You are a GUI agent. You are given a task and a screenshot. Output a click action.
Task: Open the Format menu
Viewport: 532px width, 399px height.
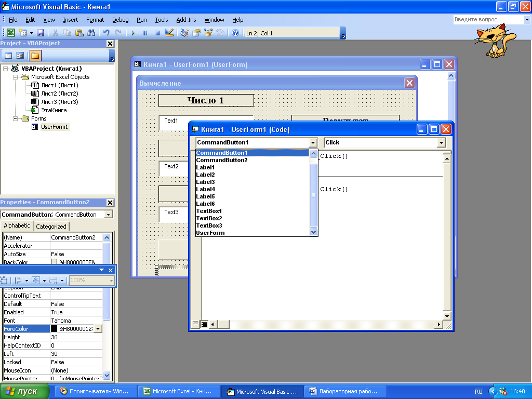(95, 20)
